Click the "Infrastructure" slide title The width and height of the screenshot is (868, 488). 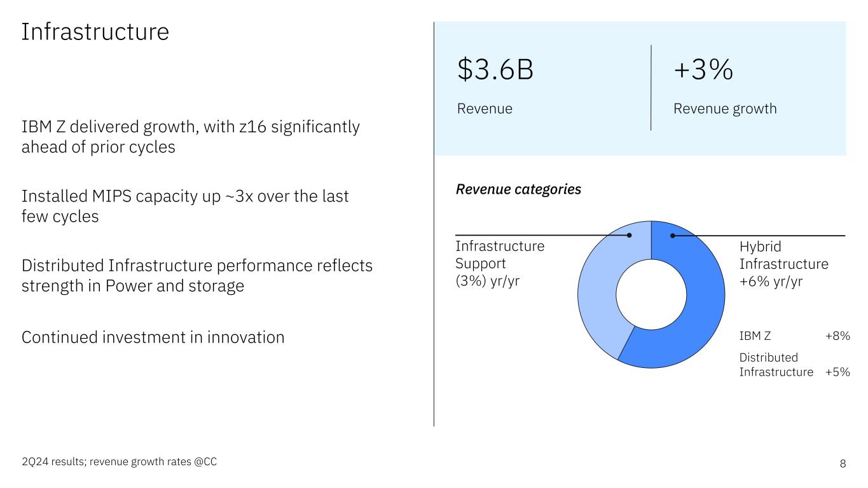[x=95, y=32]
